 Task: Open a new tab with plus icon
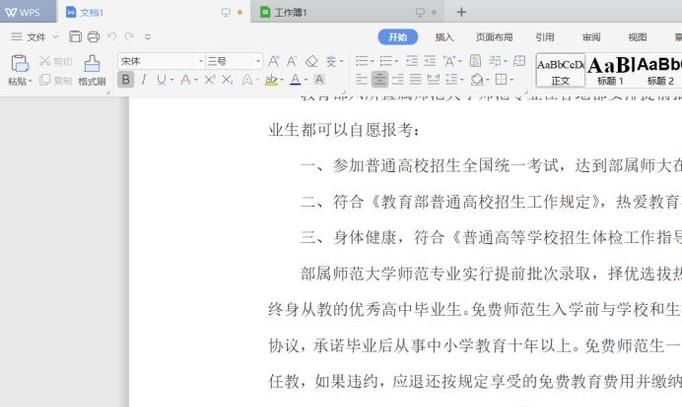click(461, 12)
